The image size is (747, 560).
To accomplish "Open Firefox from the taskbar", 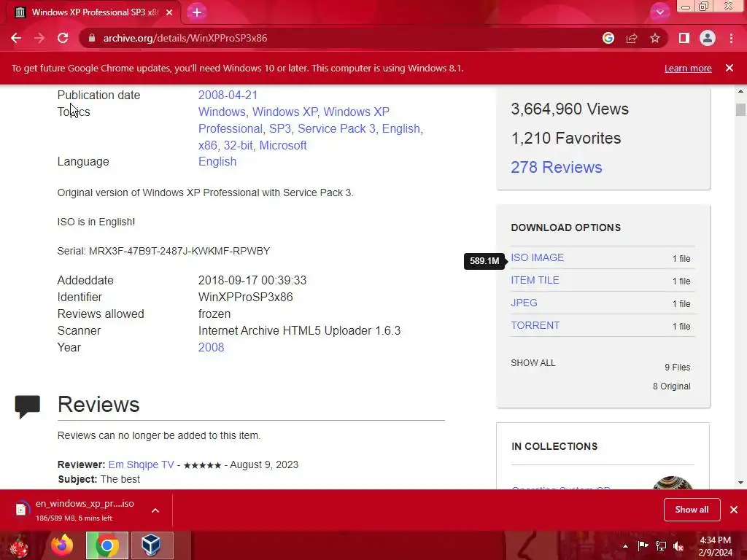I will click(62, 545).
